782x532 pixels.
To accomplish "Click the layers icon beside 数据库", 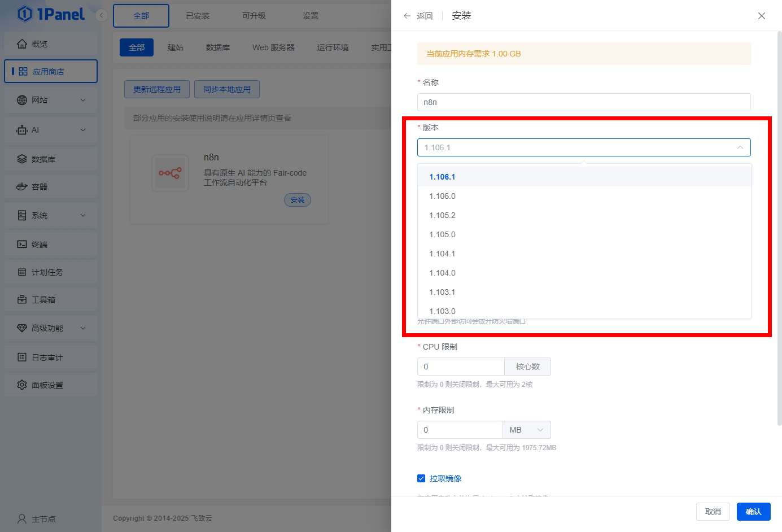I will click(22, 159).
